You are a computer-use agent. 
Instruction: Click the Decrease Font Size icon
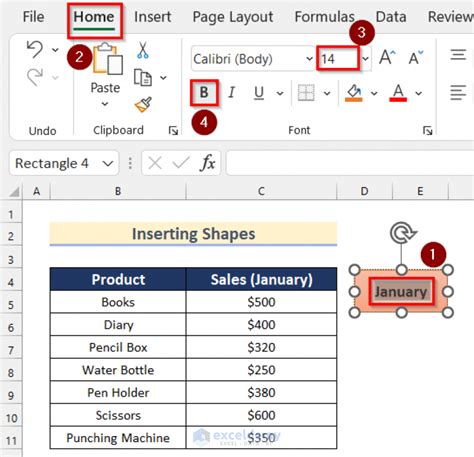pyautogui.click(x=416, y=57)
